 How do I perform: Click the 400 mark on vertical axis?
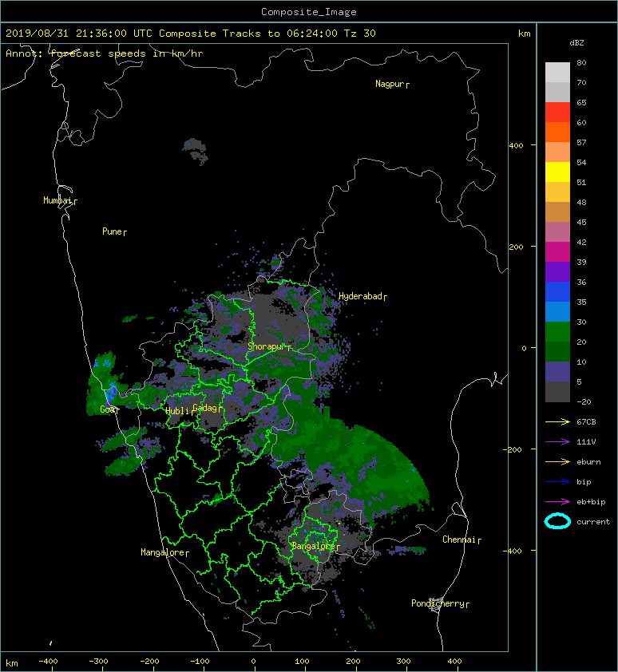[x=516, y=146]
